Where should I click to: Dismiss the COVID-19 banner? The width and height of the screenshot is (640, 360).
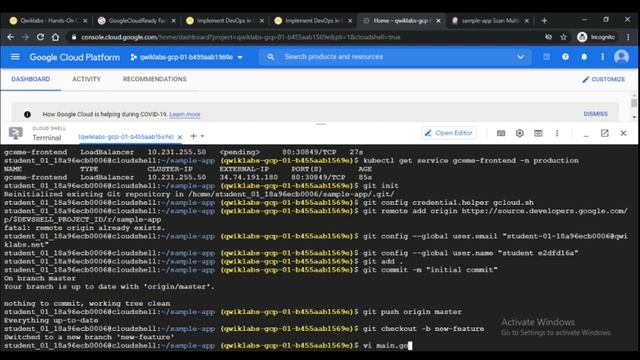pyautogui.click(x=596, y=114)
